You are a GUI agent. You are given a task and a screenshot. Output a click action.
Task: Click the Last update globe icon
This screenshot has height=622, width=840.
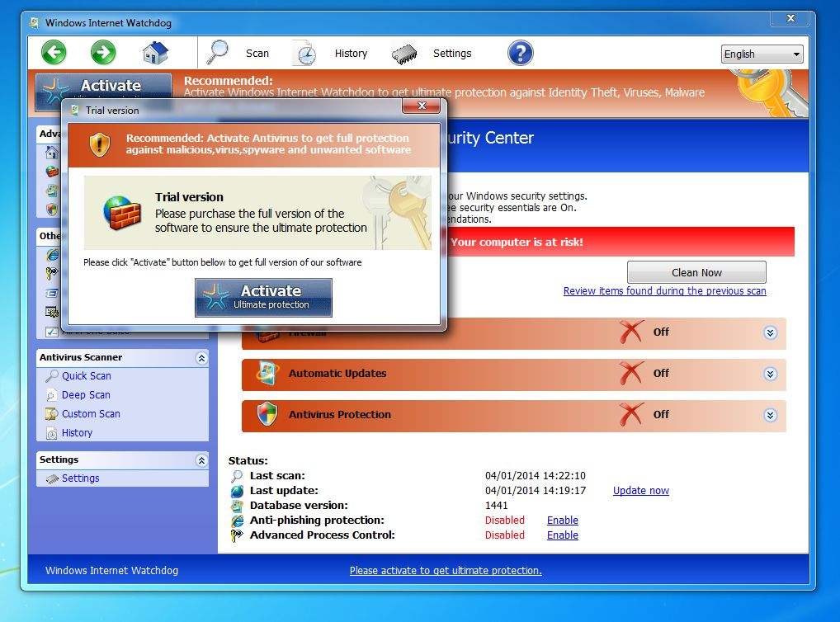point(237,491)
